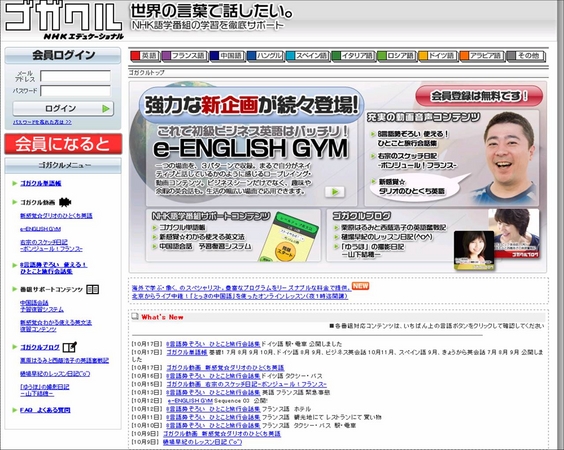The height and width of the screenshot is (450, 564).
Task: Click the red 会員になると banner
Action: (x=63, y=144)
